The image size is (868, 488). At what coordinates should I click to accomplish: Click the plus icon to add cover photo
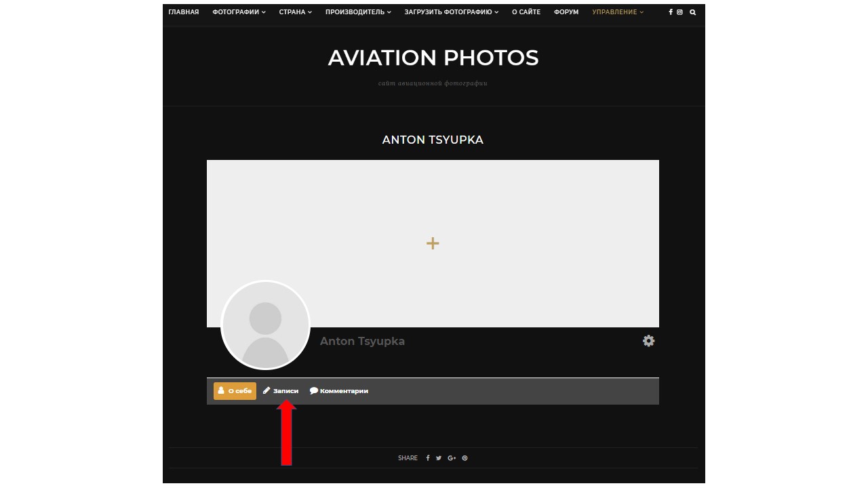pyautogui.click(x=433, y=243)
